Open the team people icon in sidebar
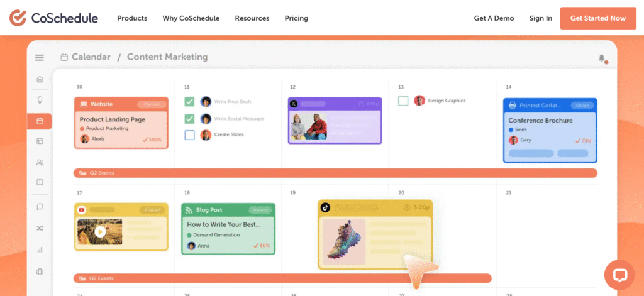 point(40,163)
